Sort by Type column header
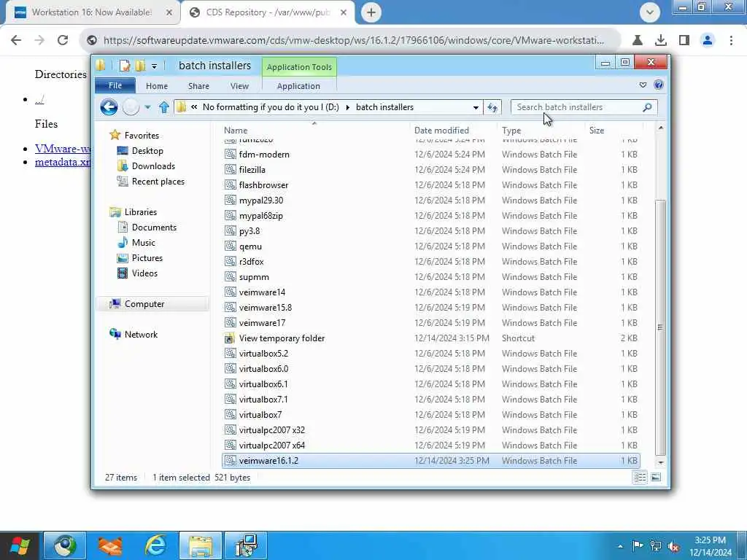This screenshot has width=747, height=560. pyautogui.click(x=511, y=131)
